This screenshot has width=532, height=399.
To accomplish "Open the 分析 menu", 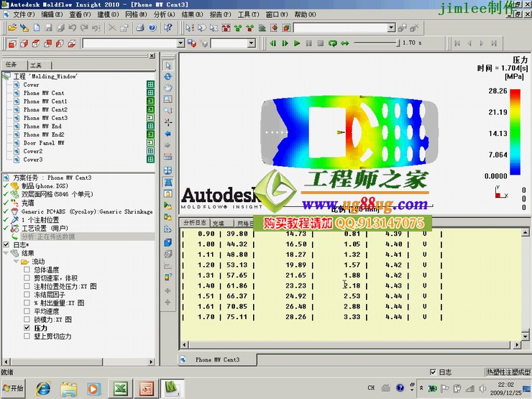I will tap(164, 14).
